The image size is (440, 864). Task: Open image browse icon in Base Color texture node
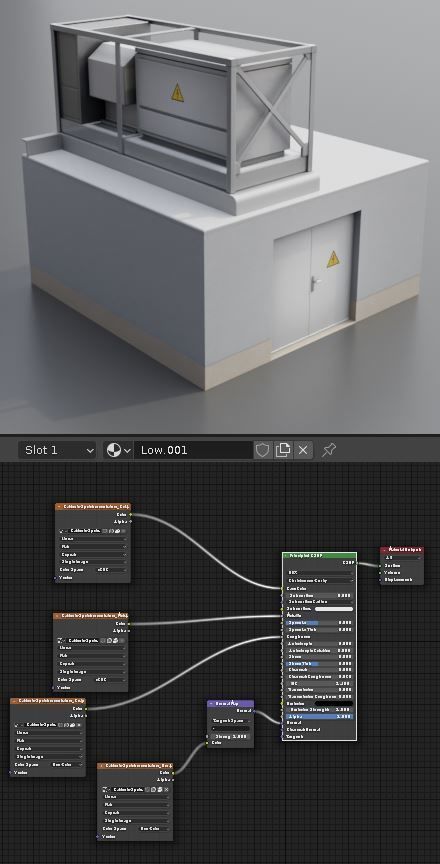pyautogui.click(x=63, y=531)
